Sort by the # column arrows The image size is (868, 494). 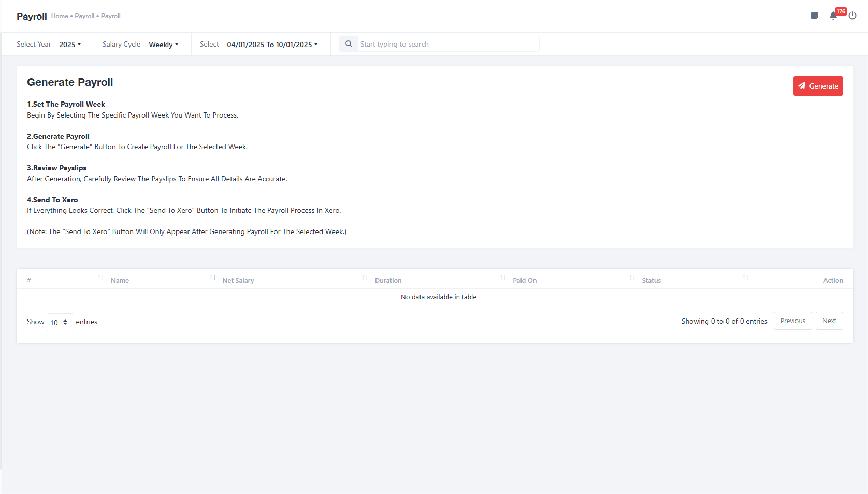101,278
